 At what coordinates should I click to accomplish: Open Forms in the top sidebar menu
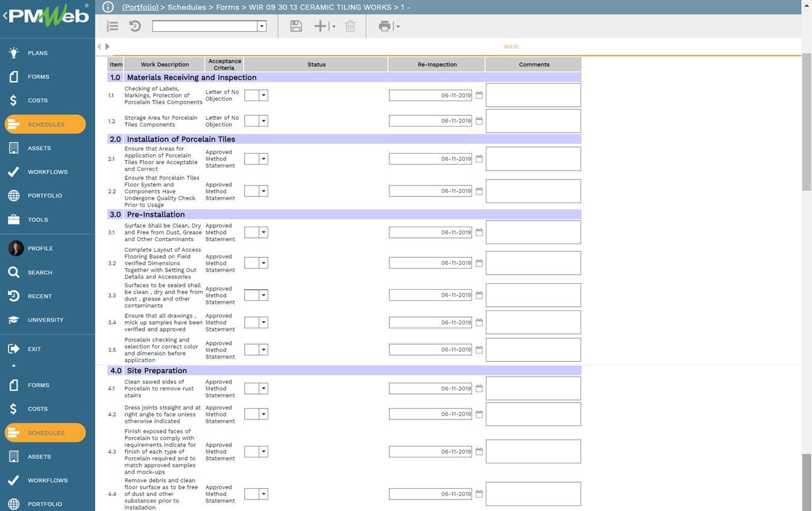[38, 77]
